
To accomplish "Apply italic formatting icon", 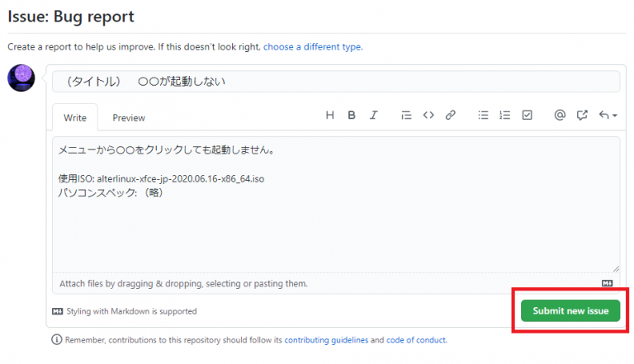I will coord(374,116).
